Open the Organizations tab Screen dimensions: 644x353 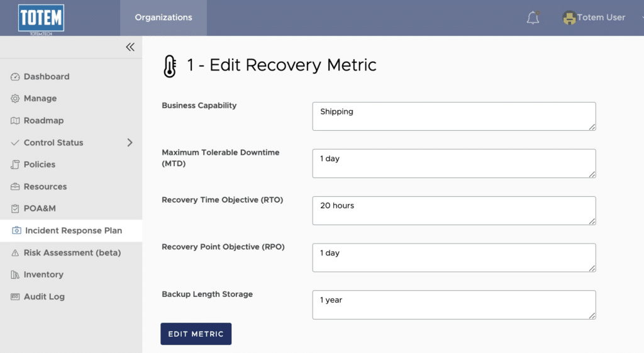coord(164,18)
